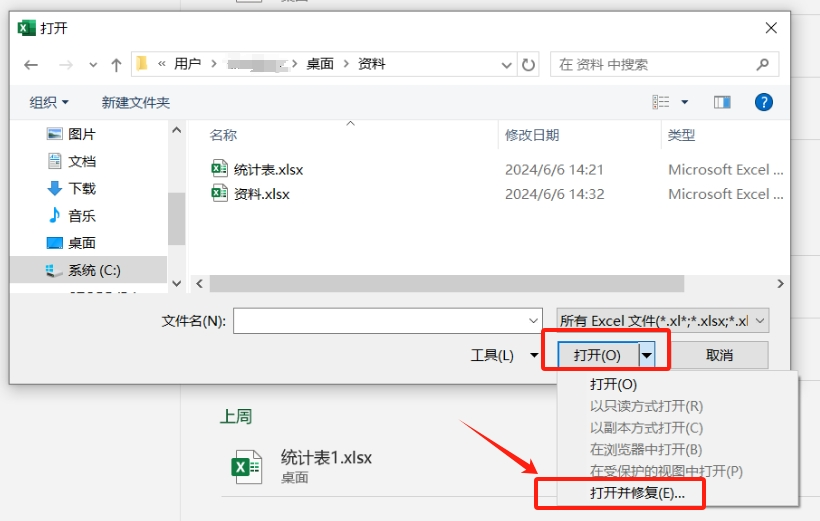Change the view layout icon
The width and height of the screenshot is (820, 521).
[x=660, y=102]
